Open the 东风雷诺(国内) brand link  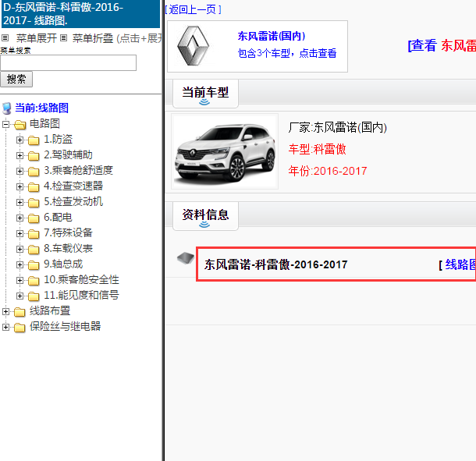(x=272, y=36)
